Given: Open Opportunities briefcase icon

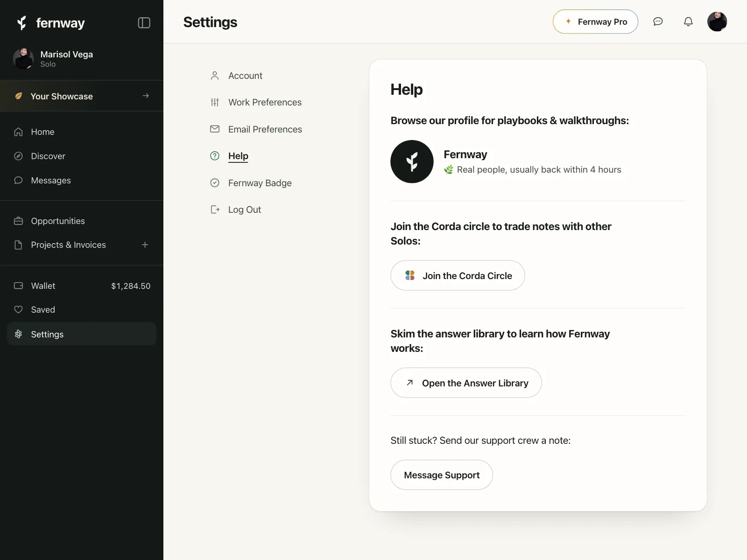Looking at the screenshot, I should coord(18,221).
